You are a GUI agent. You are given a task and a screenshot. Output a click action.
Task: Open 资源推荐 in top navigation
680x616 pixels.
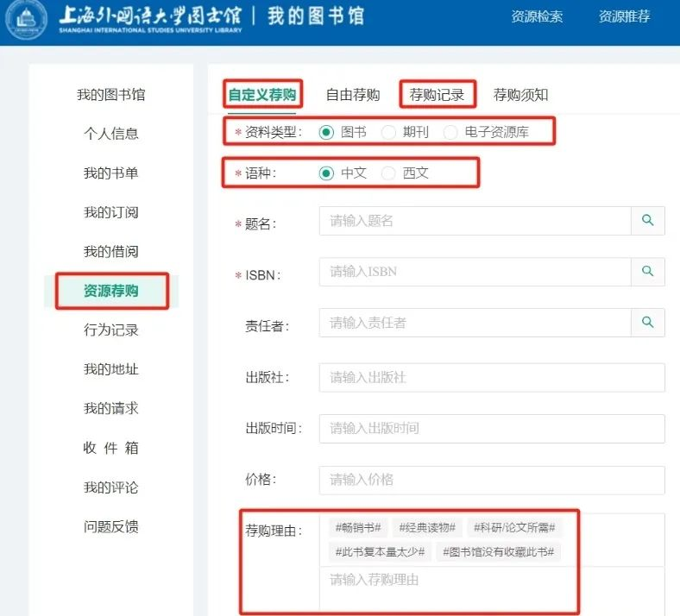coord(624,16)
